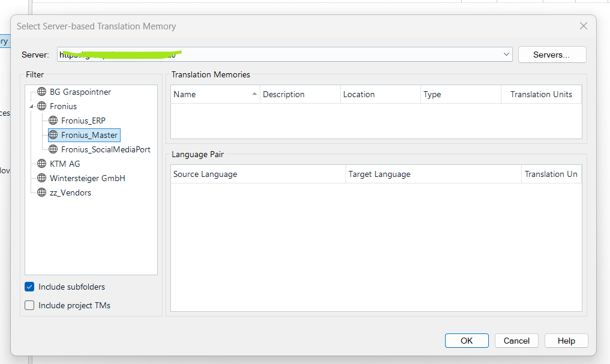Viewport: 610px width, 364px height.
Task: Sort by the Name column header
Action: click(215, 94)
